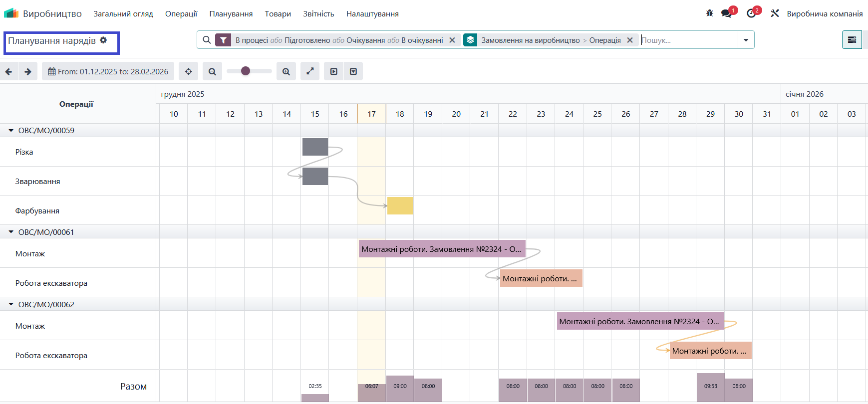The image size is (868, 404).
Task: Remove the Замовлення на виробництво grouping facet
Action: (630, 40)
